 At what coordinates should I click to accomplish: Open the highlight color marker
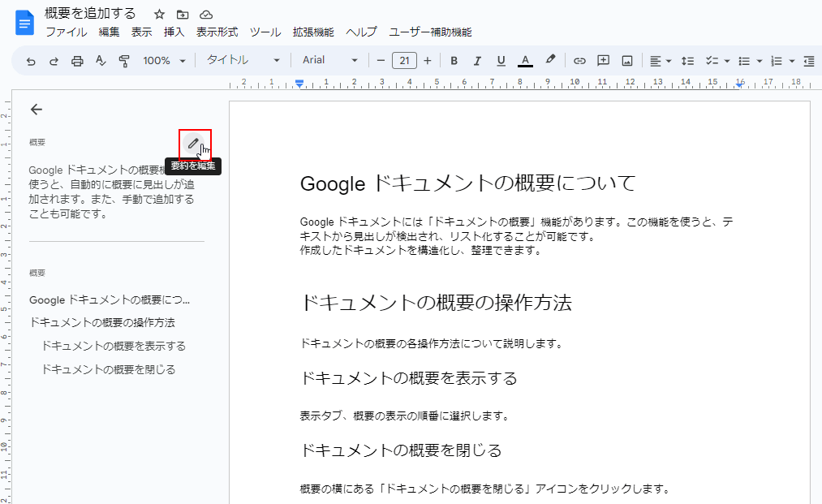coord(549,60)
